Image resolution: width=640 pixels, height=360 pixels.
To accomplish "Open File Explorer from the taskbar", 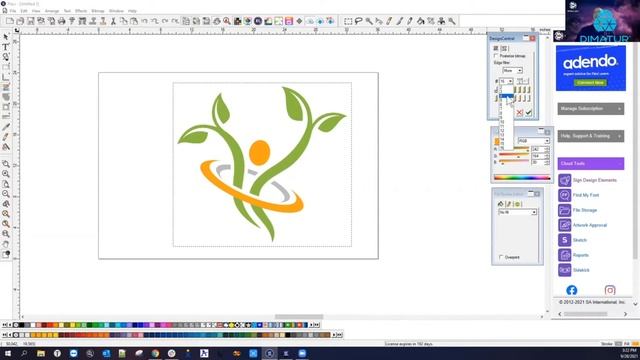I will pyautogui.click(x=41, y=353).
